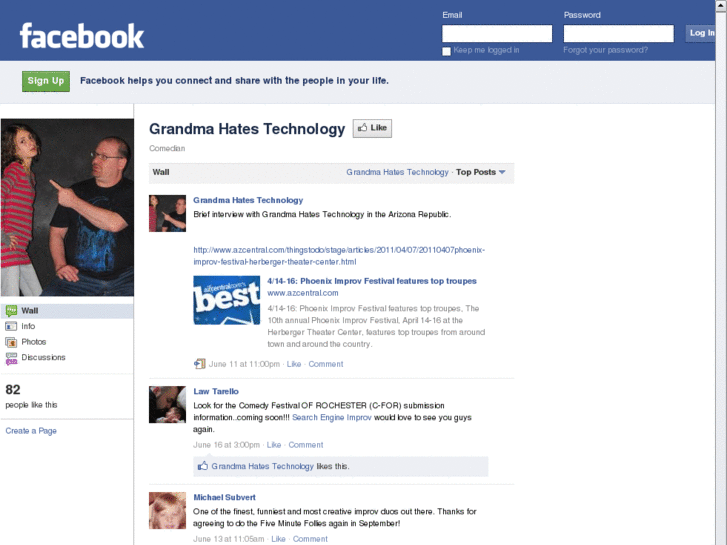Click Like on the June 11 post

(294, 364)
